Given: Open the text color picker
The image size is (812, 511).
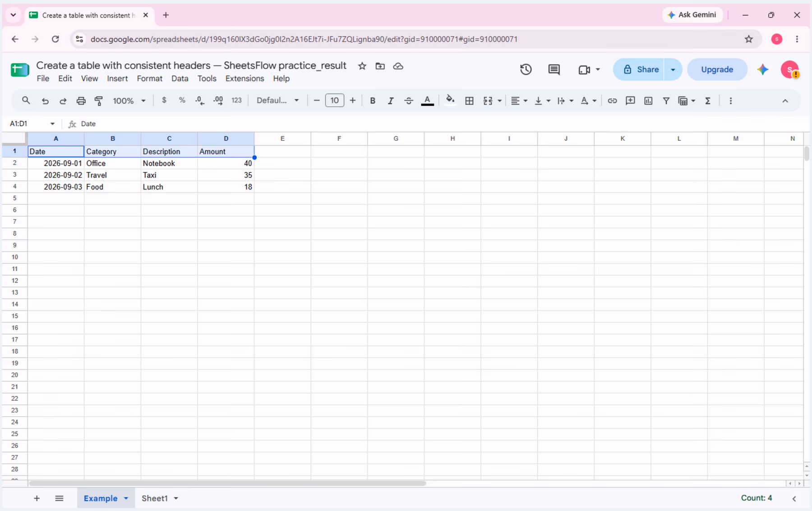Looking at the screenshot, I should coord(427,101).
